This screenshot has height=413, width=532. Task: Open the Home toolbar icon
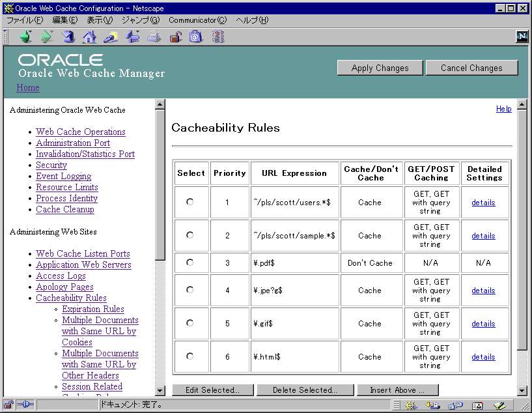90,36
